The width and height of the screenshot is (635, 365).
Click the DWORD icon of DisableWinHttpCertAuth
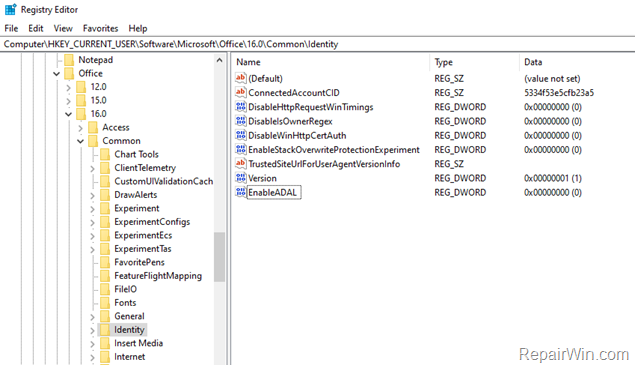(x=241, y=135)
